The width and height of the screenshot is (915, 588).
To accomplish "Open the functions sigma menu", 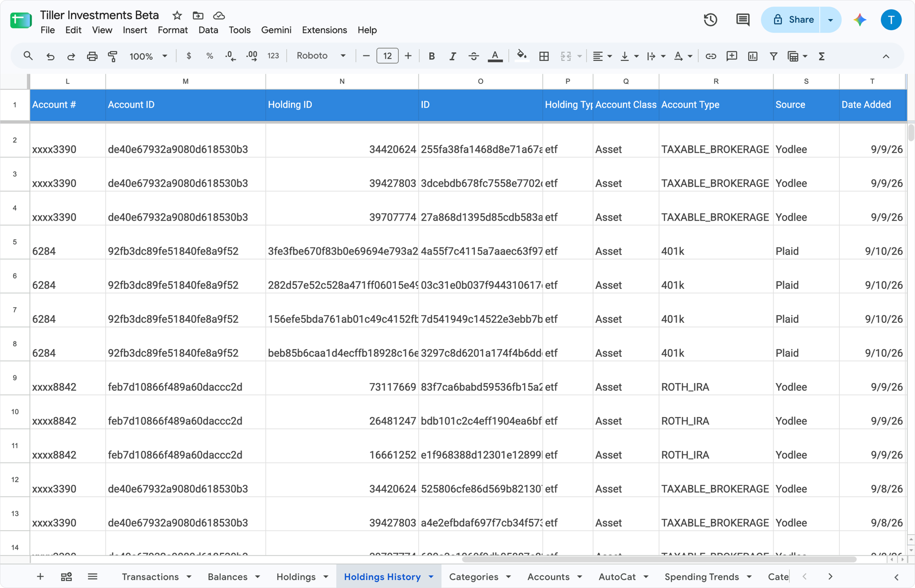I will [x=822, y=56].
